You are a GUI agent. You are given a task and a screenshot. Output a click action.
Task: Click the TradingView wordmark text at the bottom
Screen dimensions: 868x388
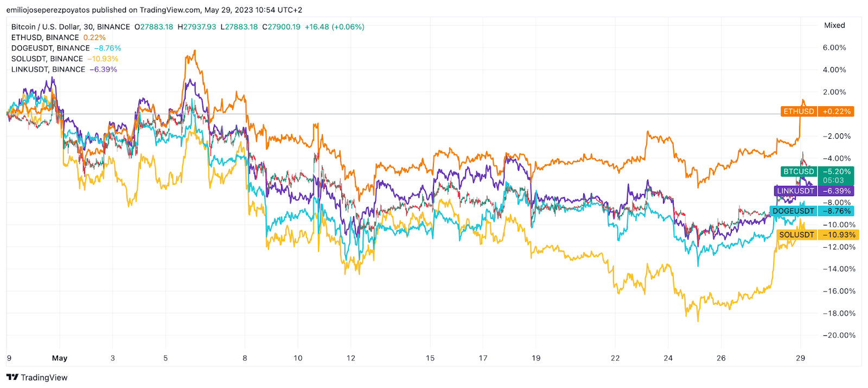tap(44, 378)
